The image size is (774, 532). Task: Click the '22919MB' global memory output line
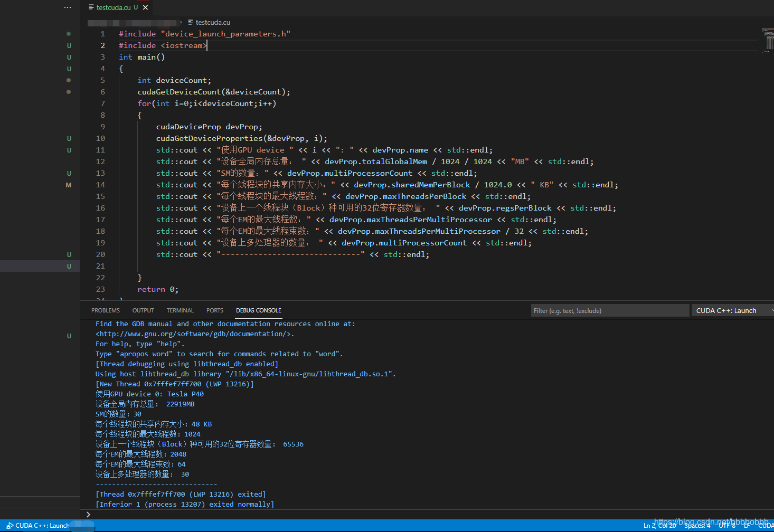pos(145,404)
